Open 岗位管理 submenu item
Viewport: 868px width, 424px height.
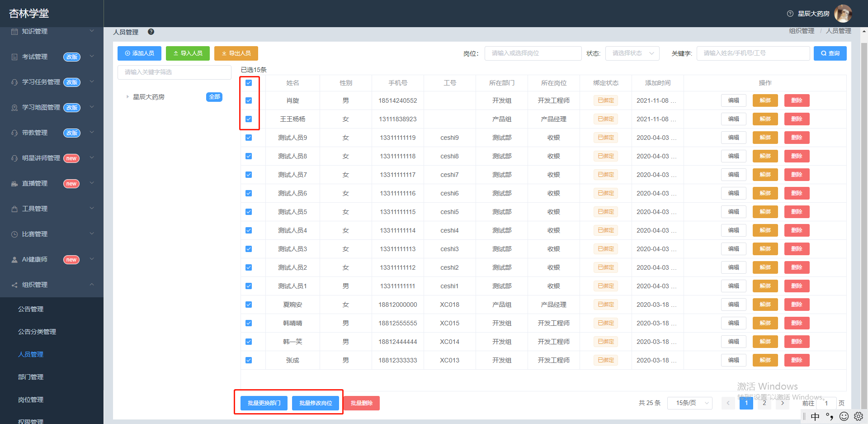click(31, 400)
